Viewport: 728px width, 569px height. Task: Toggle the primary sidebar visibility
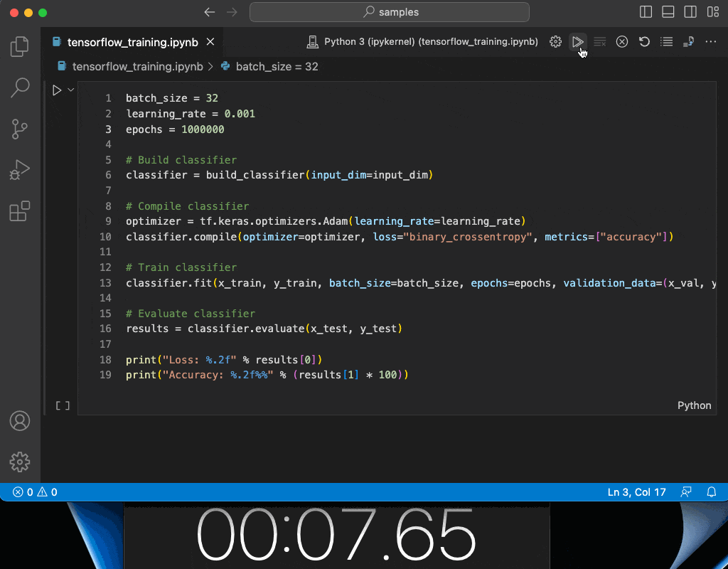pyautogui.click(x=645, y=11)
